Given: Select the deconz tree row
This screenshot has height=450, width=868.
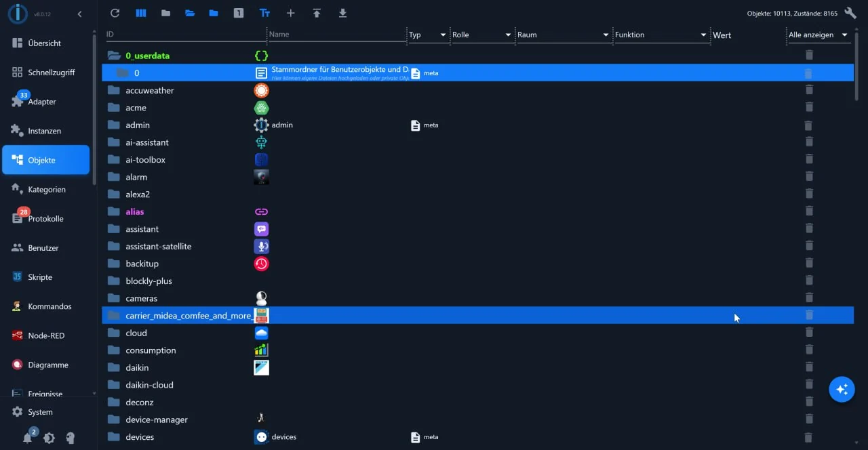Looking at the screenshot, I should coord(477,403).
